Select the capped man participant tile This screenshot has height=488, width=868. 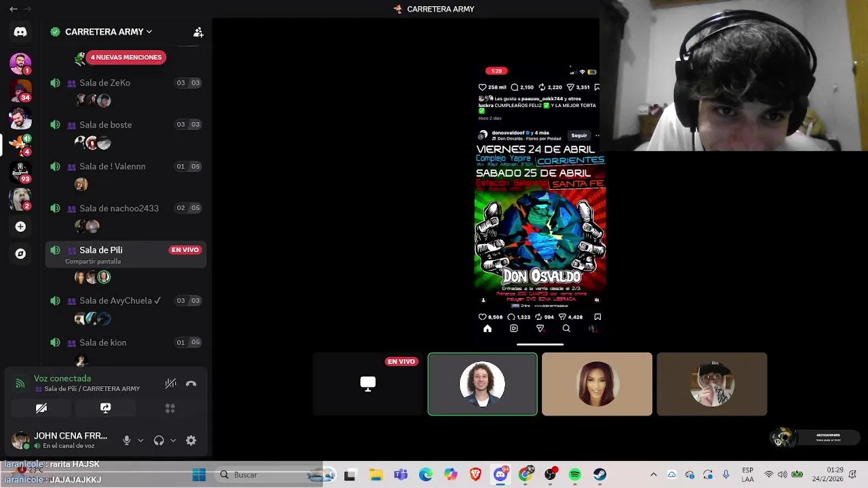(x=712, y=384)
